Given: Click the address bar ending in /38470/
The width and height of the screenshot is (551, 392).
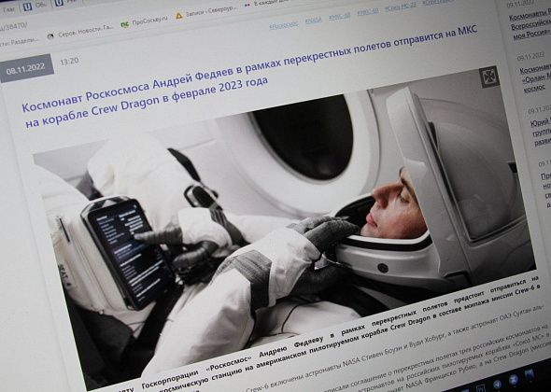Looking at the screenshot, I should (14, 27).
